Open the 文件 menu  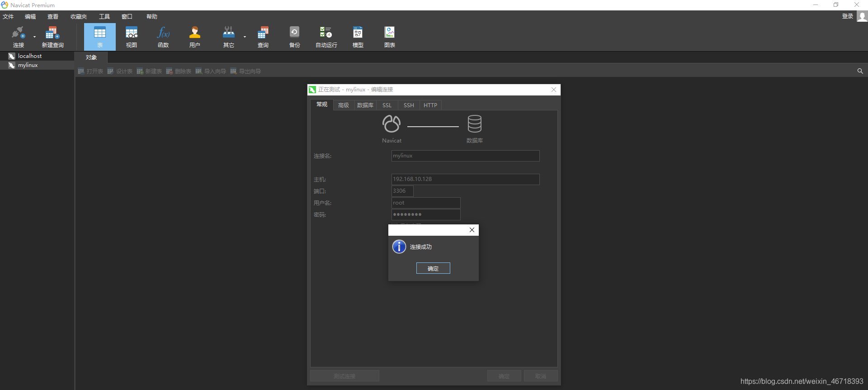click(x=8, y=17)
